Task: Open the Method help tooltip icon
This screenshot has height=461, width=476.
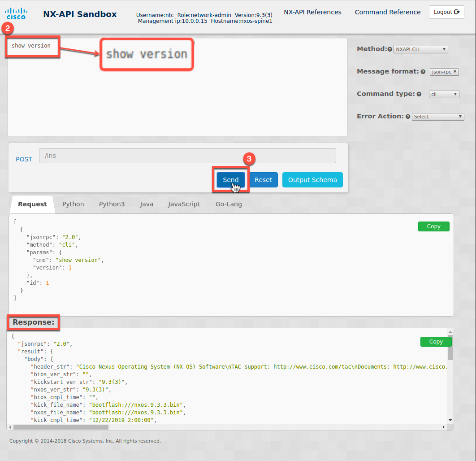Action: 389,49
